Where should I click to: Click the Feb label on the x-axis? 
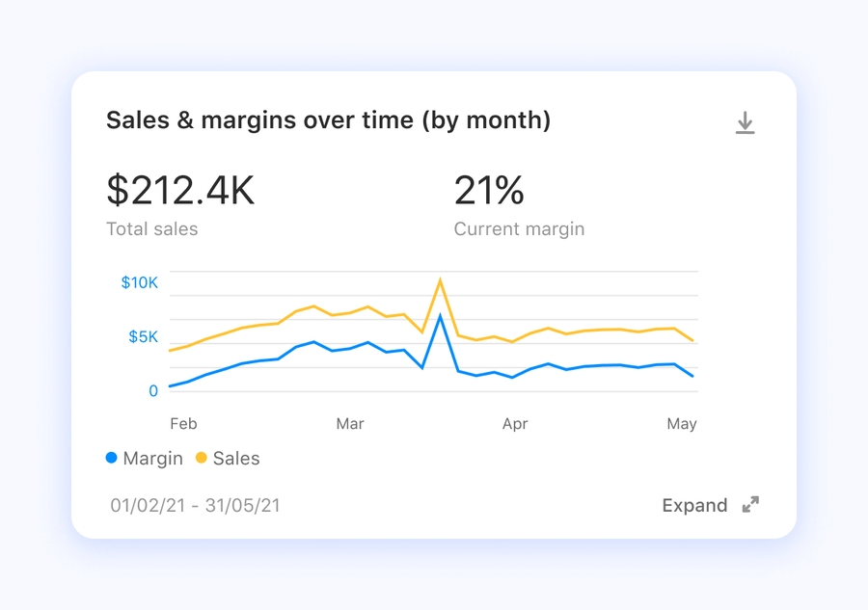(183, 424)
